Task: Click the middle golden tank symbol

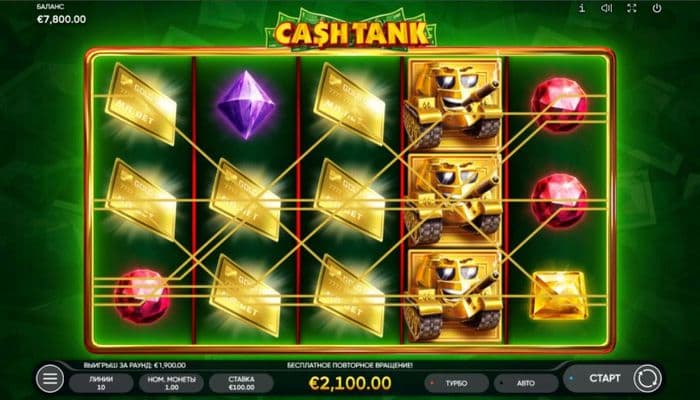Action: (x=454, y=200)
